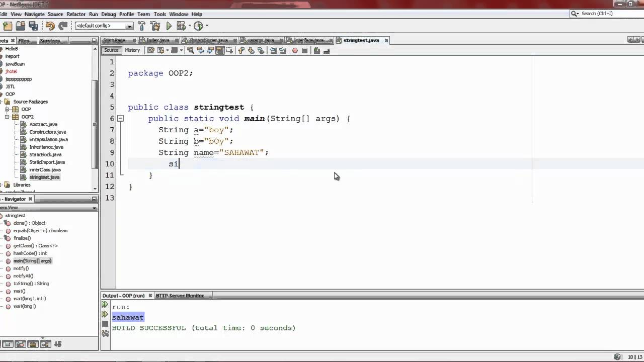Collapse Source Packages tree node
This screenshot has height=362, width=644.
pyautogui.click(x=1, y=102)
